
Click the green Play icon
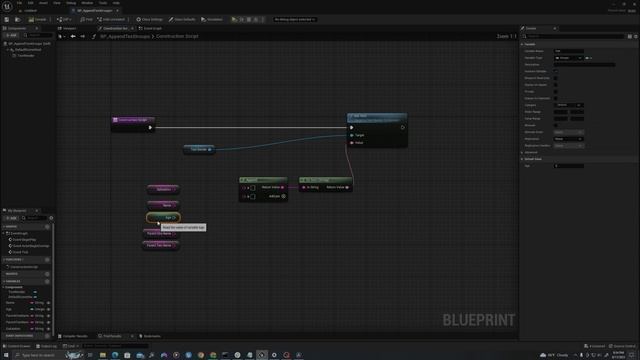(234, 19)
